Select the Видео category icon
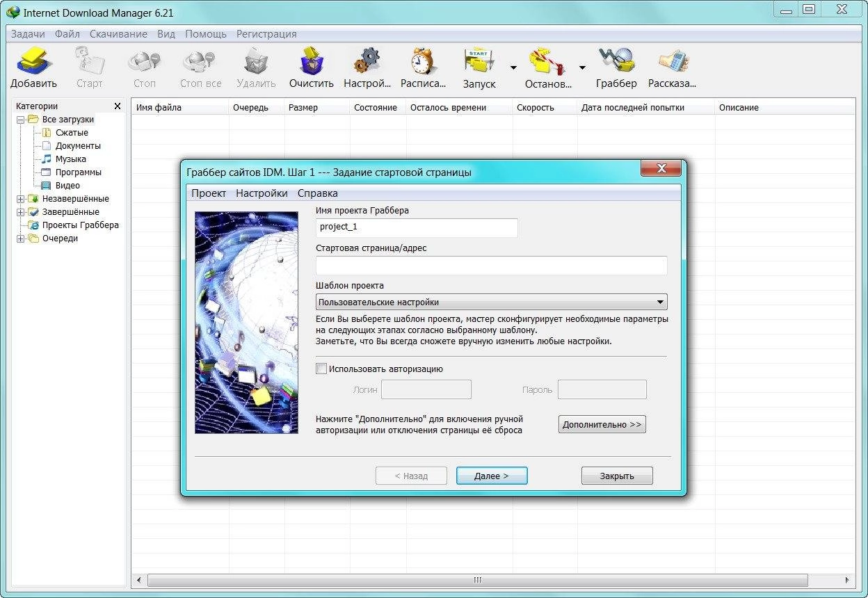 47,186
